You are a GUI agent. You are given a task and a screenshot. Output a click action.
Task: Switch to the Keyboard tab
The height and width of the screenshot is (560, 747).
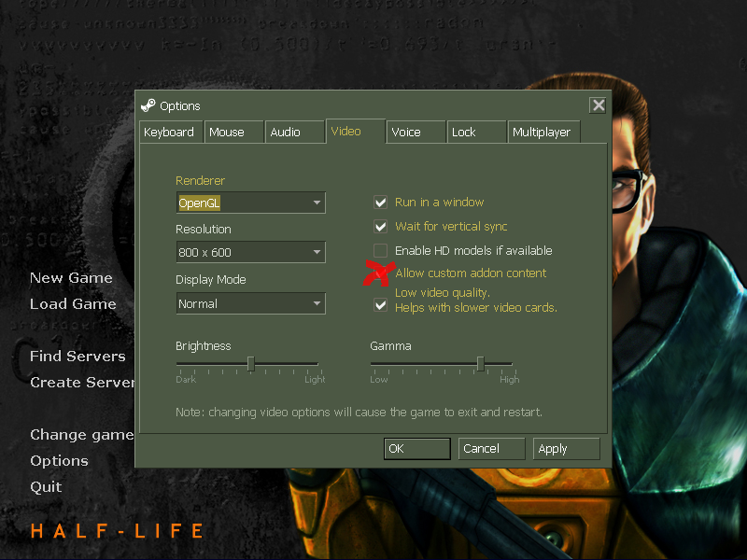171,132
